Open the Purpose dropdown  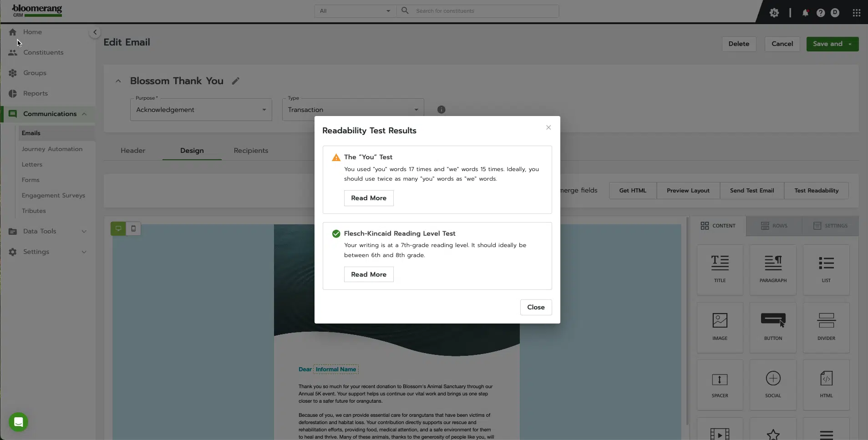click(201, 109)
